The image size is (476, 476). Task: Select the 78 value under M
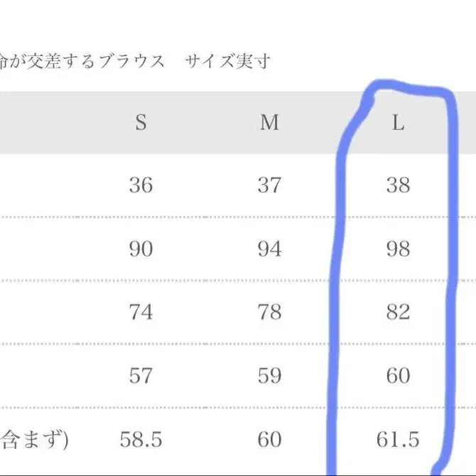click(269, 312)
